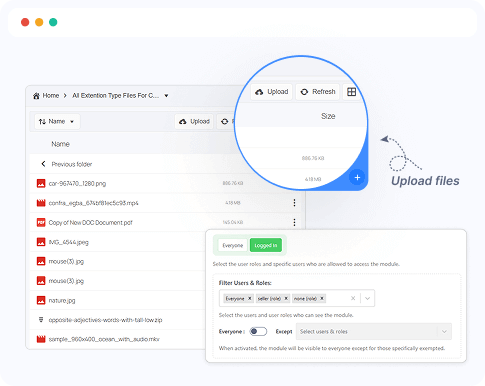485x386 pixels.
Task: Click the blue plus add button
Action: click(x=357, y=177)
